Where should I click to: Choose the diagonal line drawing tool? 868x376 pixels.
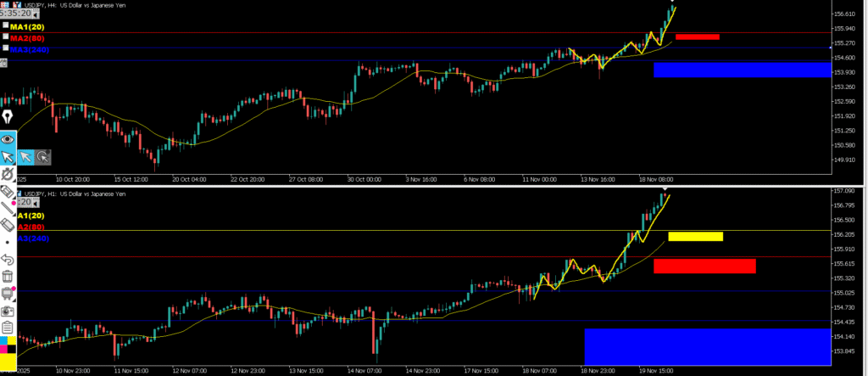[x=8, y=207]
